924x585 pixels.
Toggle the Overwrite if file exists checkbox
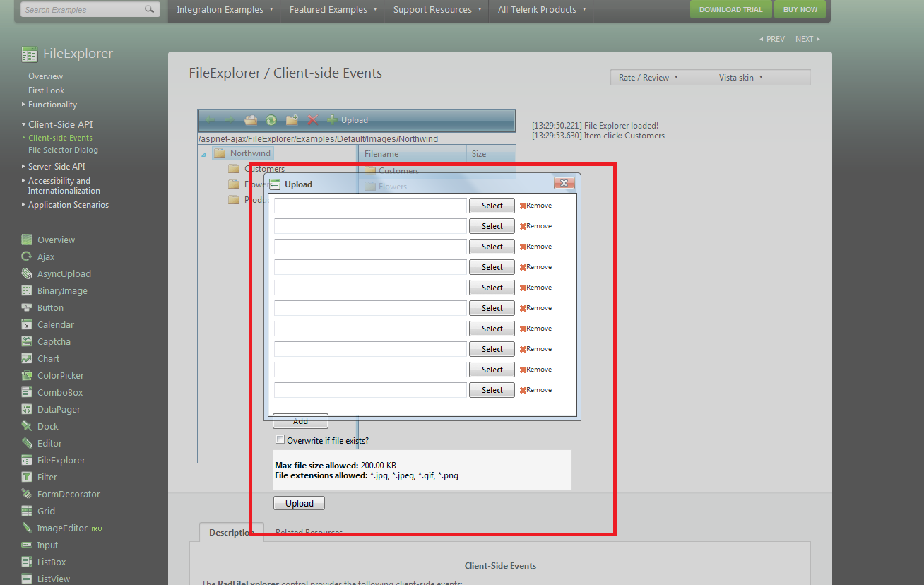point(280,439)
